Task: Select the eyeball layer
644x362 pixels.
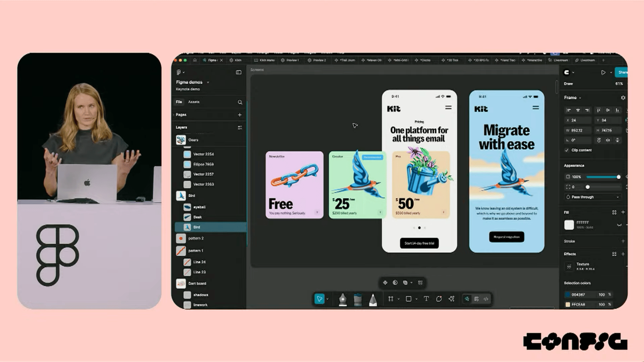Action: point(211,207)
